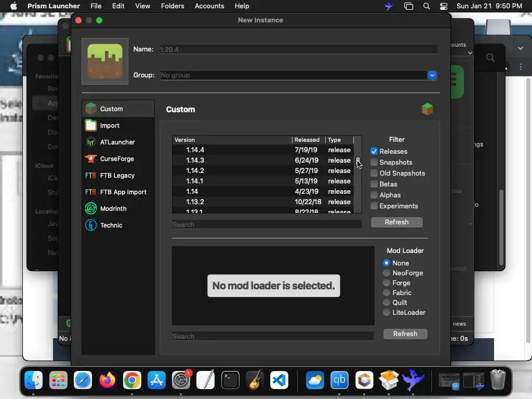Select Quilt as mod loader
Image resolution: width=532 pixels, height=399 pixels.
click(x=387, y=302)
